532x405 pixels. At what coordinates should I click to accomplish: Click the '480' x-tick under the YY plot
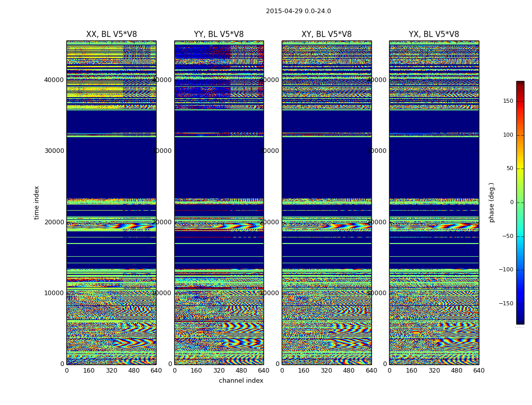[241, 371]
